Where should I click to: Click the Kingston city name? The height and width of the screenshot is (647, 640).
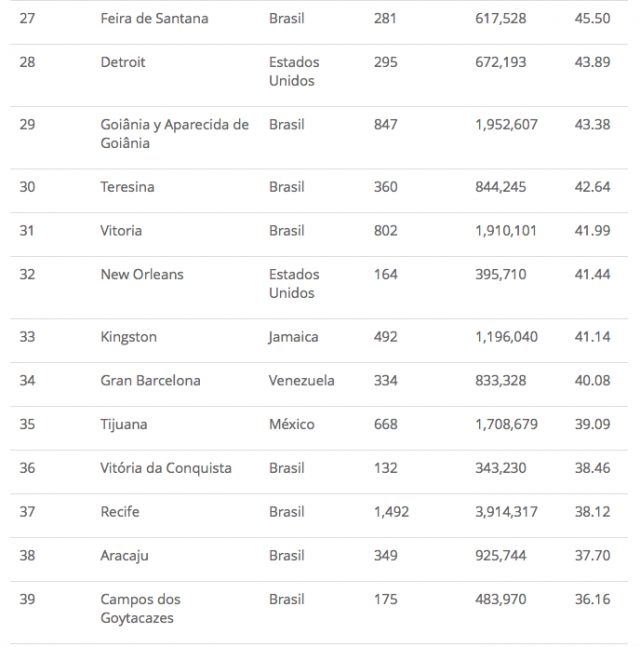point(128,337)
